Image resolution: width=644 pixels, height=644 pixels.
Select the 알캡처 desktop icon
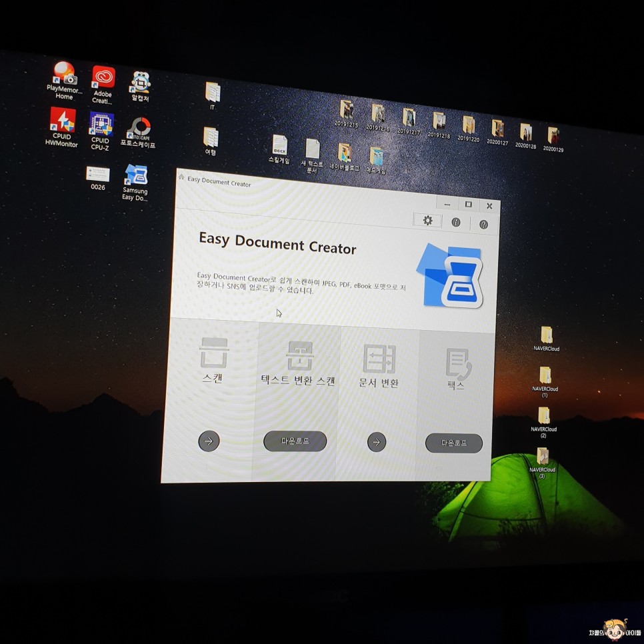point(140,82)
